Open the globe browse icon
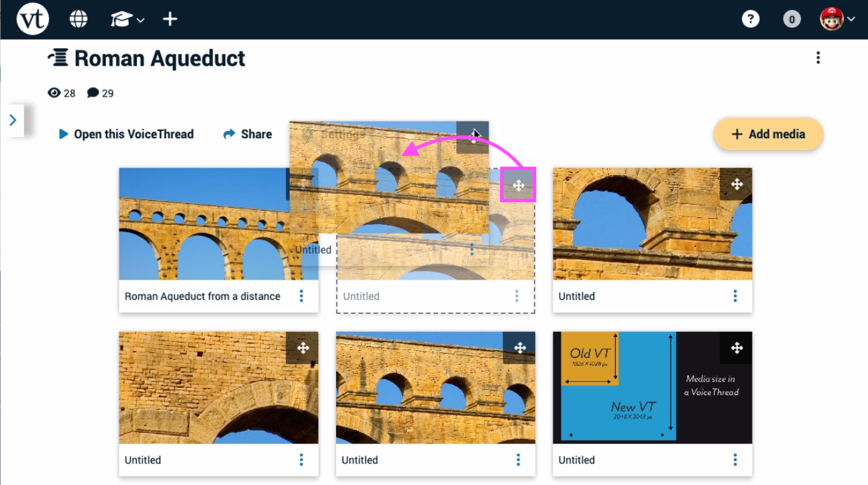The width and height of the screenshot is (868, 485). [x=78, y=19]
